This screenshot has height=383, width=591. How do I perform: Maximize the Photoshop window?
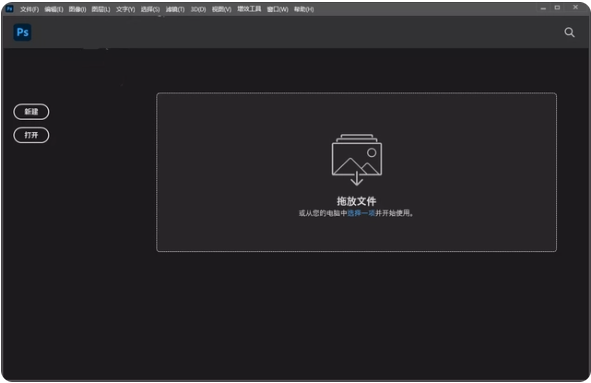click(x=557, y=8)
